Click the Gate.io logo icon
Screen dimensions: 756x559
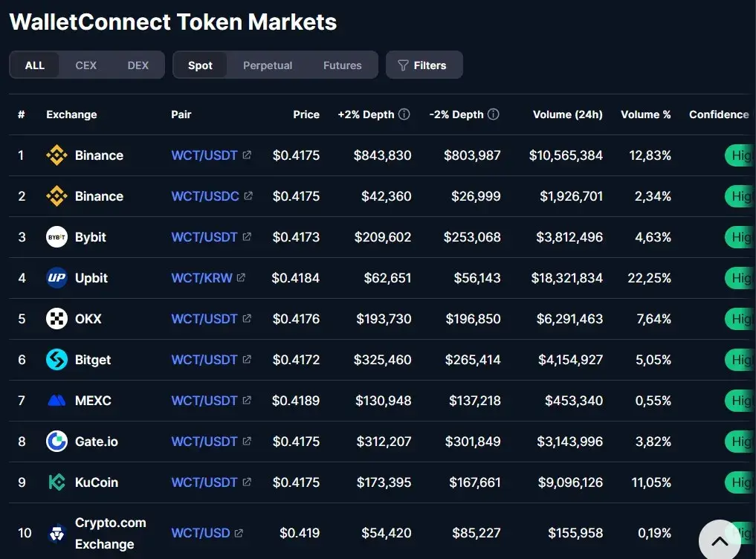pyautogui.click(x=57, y=442)
